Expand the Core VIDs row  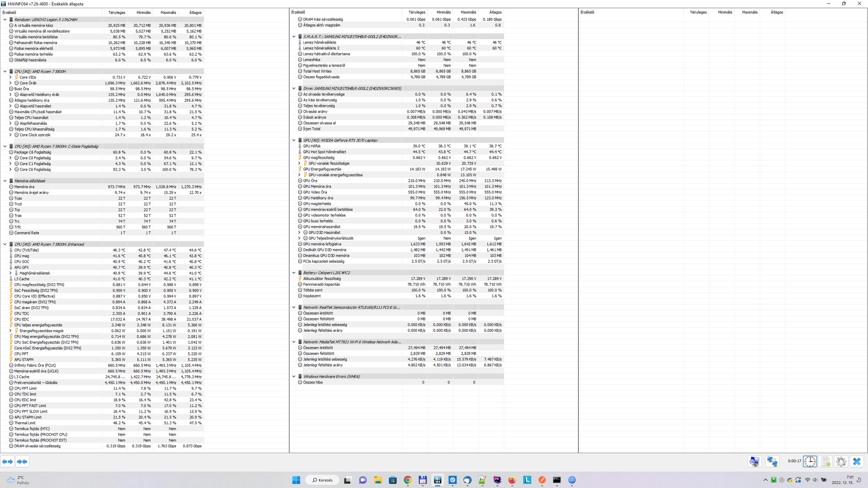pos(10,77)
